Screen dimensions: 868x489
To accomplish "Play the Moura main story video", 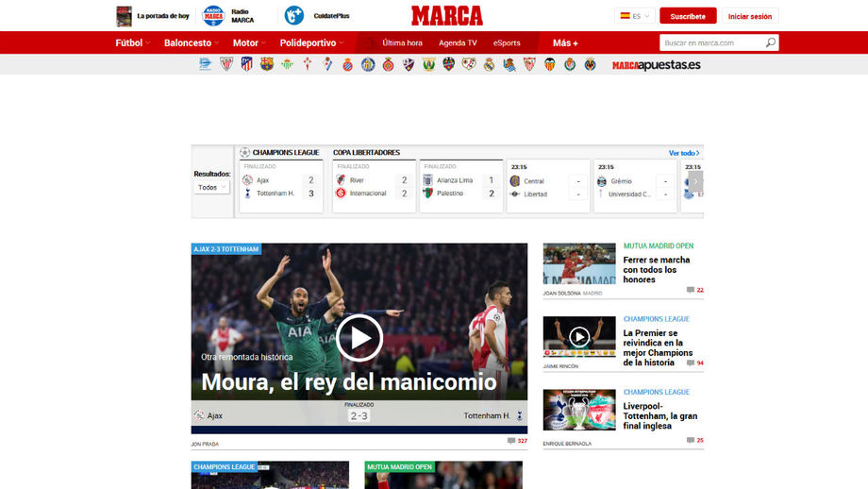I will pyautogui.click(x=359, y=338).
